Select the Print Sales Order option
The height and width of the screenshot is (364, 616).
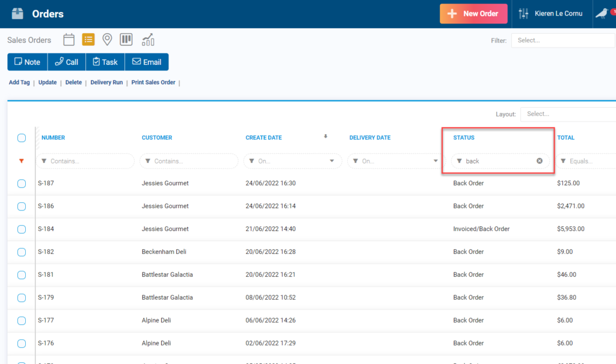[153, 82]
